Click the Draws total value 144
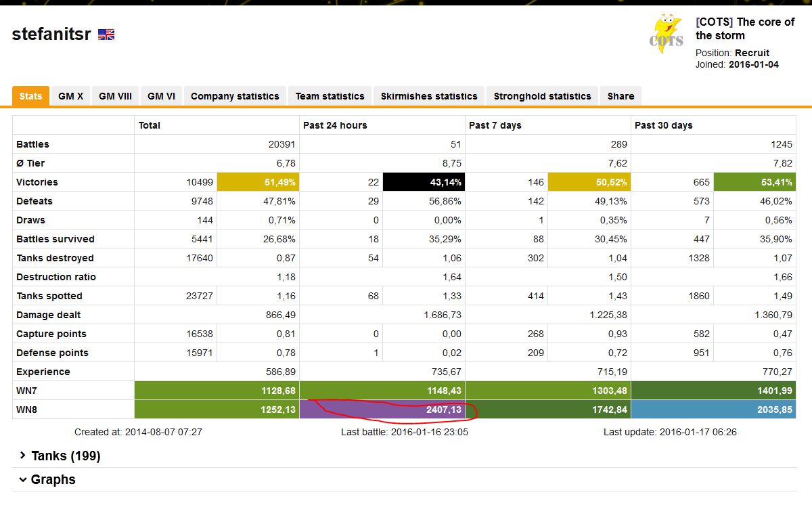The image size is (812, 505). 204,220
